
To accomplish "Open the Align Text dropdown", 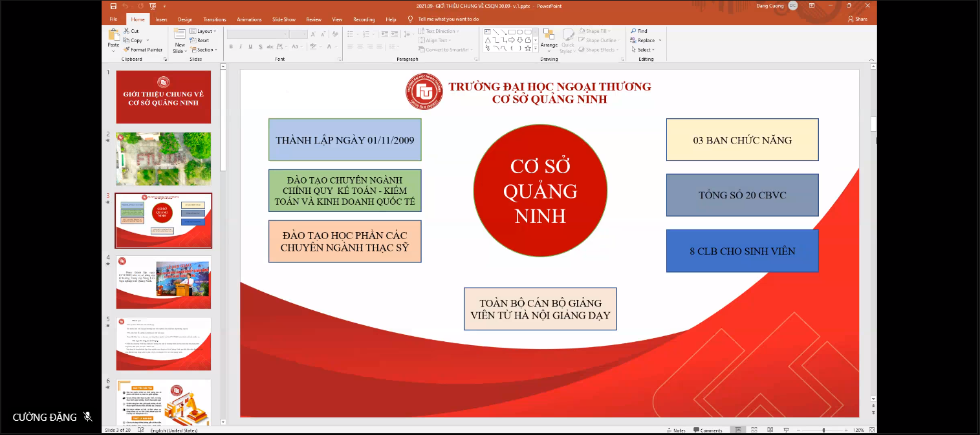I will click(435, 40).
